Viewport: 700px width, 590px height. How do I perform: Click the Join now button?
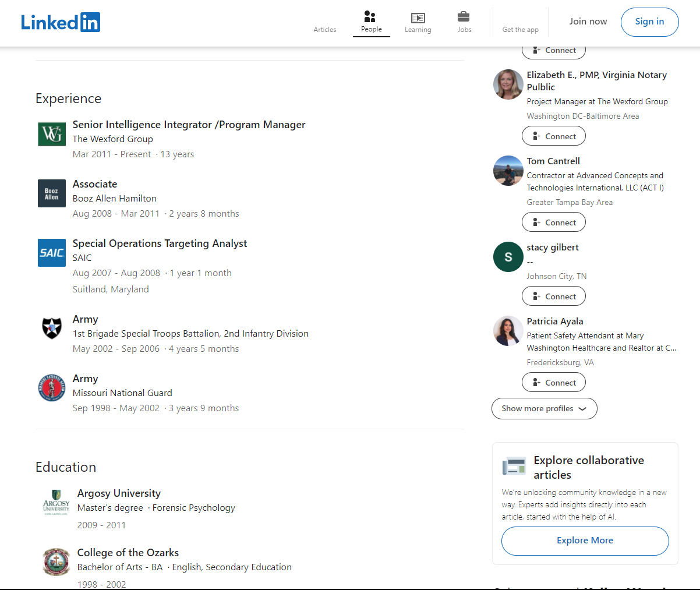click(588, 22)
